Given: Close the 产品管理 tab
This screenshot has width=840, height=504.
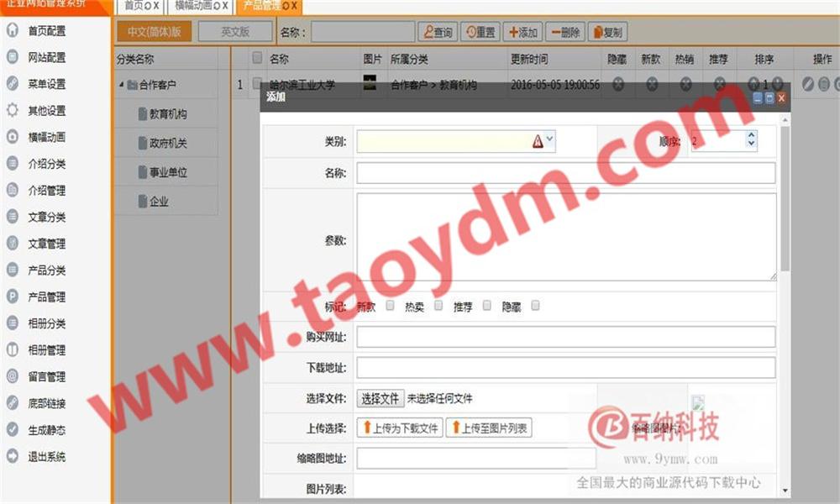Looking at the screenshot, I should [293, 6].
